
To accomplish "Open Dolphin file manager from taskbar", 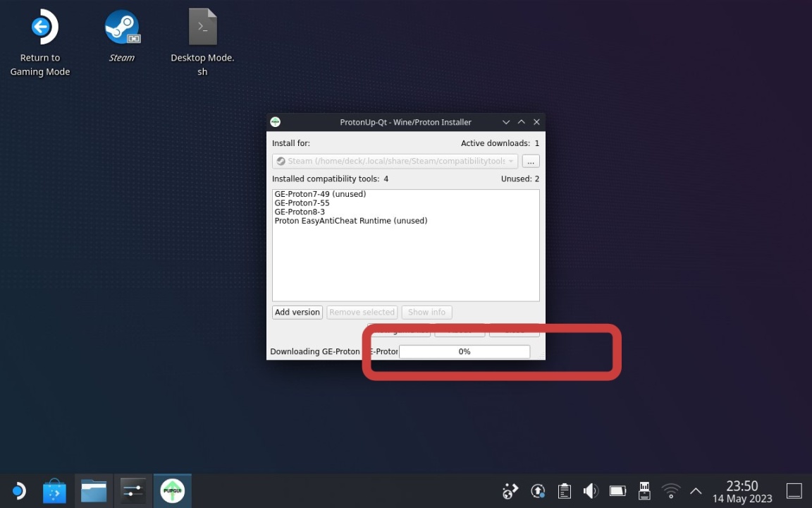I will [x=94, y=490].
